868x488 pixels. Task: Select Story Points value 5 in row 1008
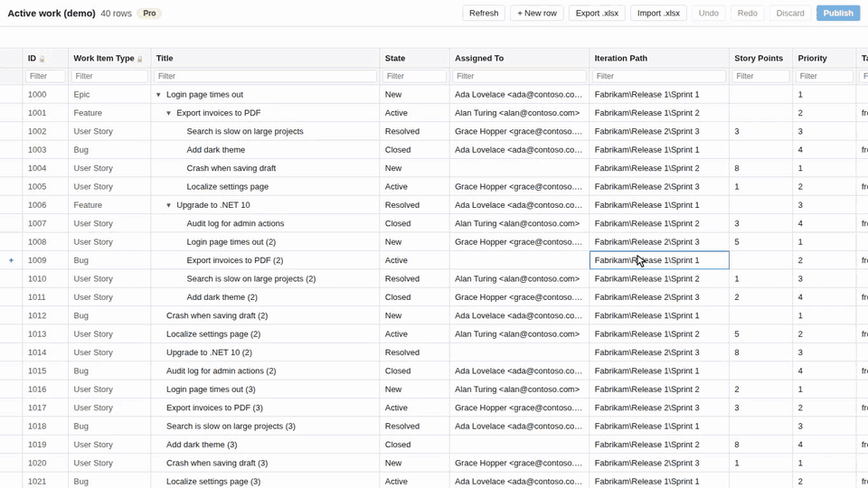760,242
